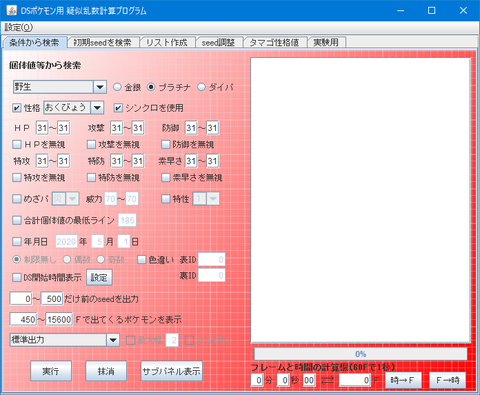Click the HP maximum value field

(64, 128)
